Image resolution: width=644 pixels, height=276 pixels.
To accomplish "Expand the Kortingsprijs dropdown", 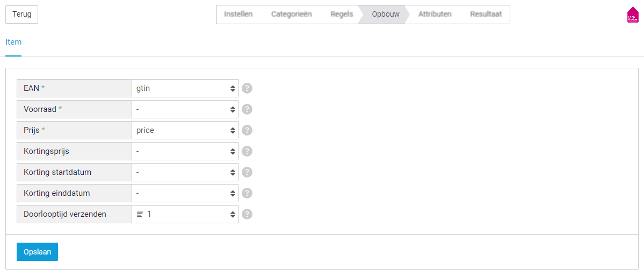I will click(185, 151).
